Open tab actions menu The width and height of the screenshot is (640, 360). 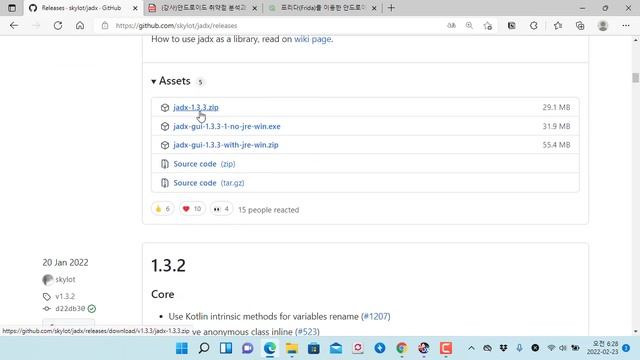(12, 8)
